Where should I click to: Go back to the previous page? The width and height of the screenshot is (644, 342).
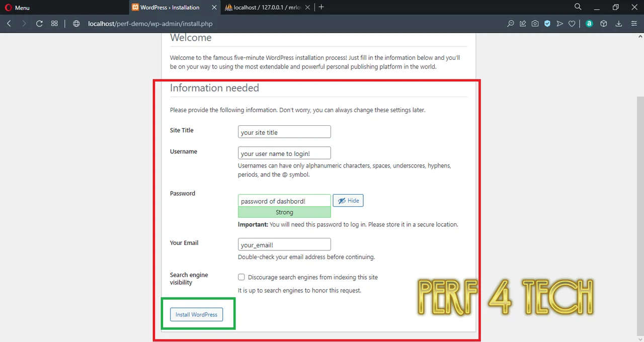[9, 24]
